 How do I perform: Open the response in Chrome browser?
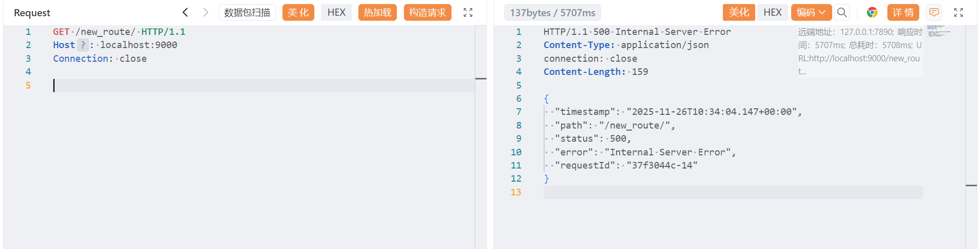872,12
